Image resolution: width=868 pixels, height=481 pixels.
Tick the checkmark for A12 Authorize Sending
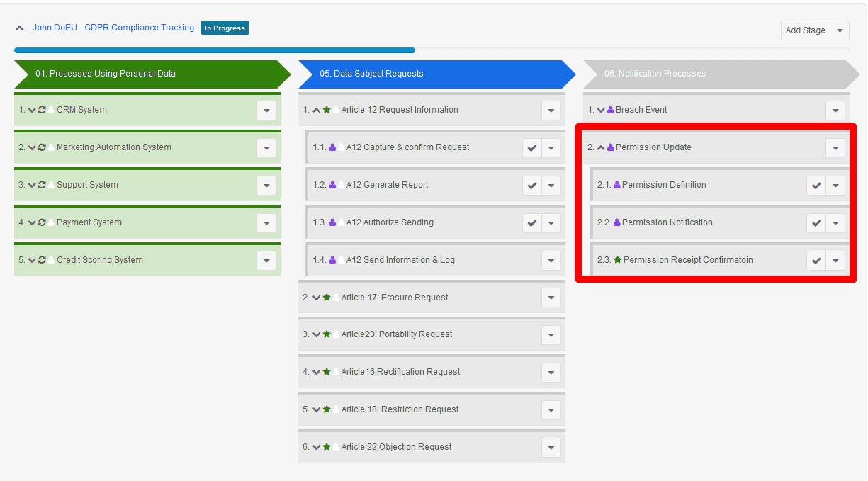click(x=532, y=223)
